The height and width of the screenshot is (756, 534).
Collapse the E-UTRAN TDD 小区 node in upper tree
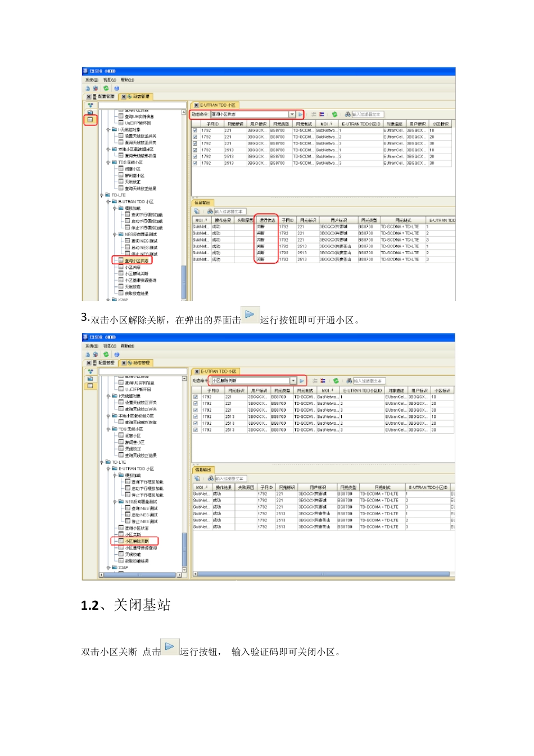coord(108,201)
